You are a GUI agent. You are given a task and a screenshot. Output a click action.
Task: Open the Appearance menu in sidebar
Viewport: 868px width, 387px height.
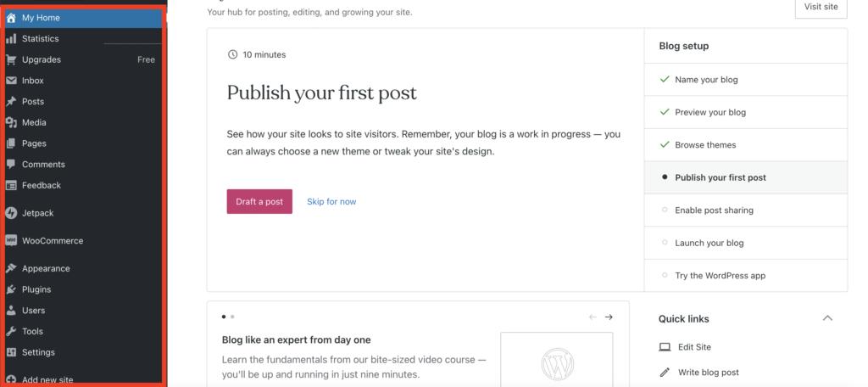[x=46, y=269]
